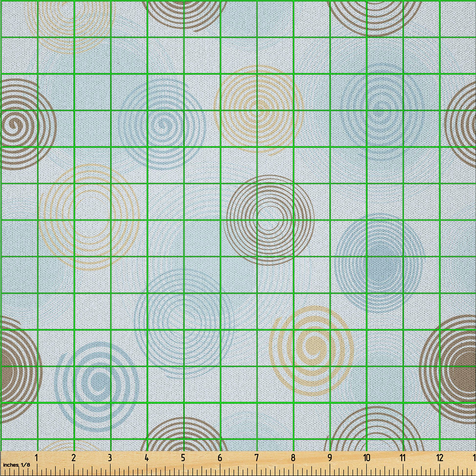The height and width of the screenshot is (476, 476).
Task: Click the ruler number "7"
Action: pyautogui.click(x=256, y=458)
